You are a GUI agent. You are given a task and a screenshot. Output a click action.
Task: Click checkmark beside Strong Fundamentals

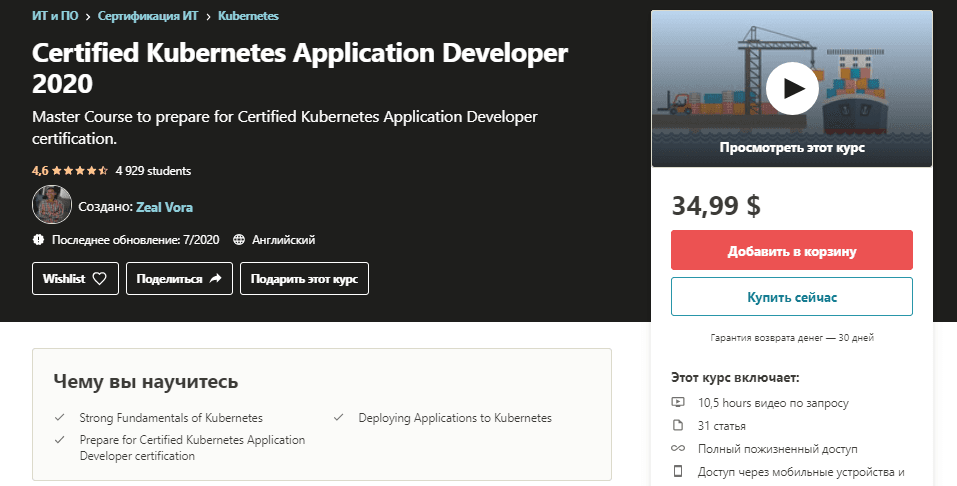pos(60,418)
